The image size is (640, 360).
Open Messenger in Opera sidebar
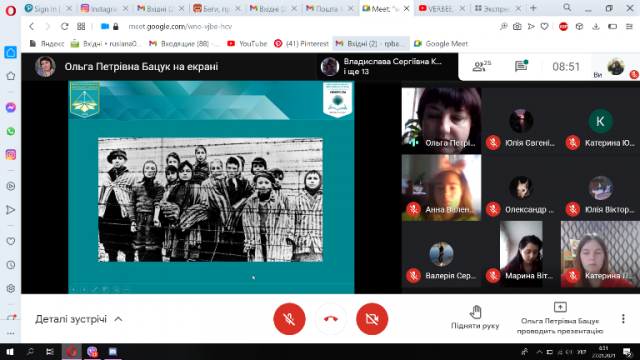[x=11, y=107]
